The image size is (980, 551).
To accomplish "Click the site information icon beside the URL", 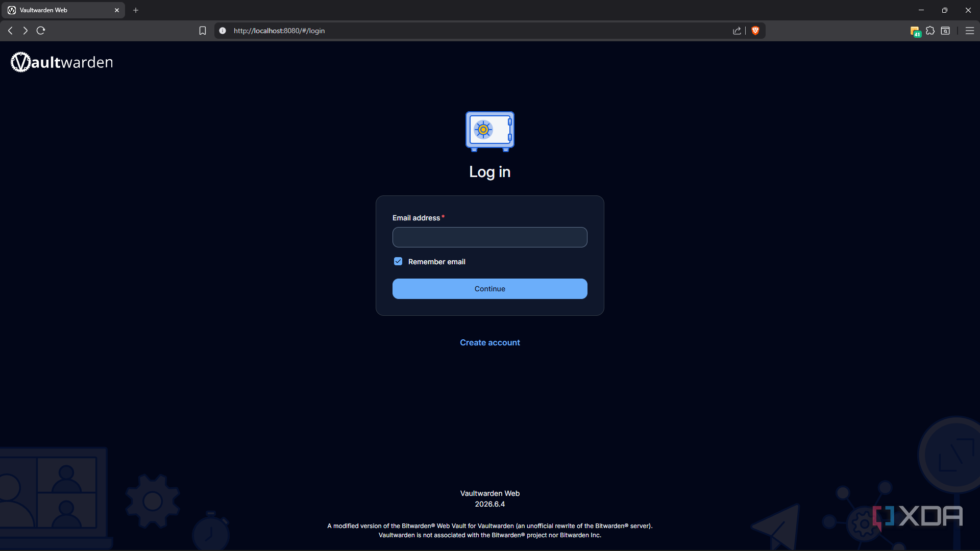I will (x=223, y=31).
